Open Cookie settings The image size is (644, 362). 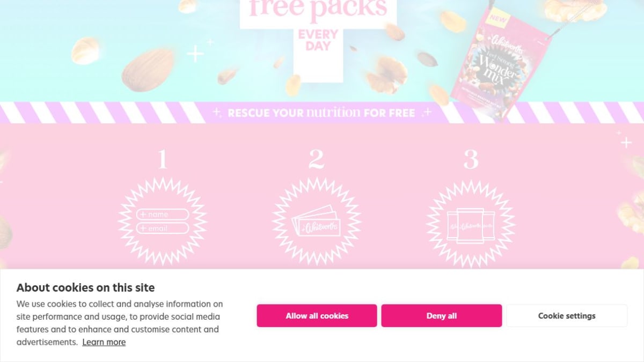567,316
